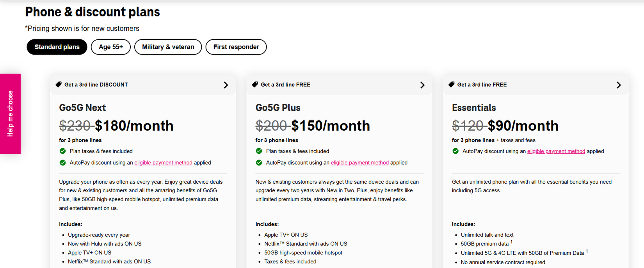The height and width of the screenshot is (268, 644).
Task: Enable the First responder filter
Action: pyautogui.click(x=236, y=47)
